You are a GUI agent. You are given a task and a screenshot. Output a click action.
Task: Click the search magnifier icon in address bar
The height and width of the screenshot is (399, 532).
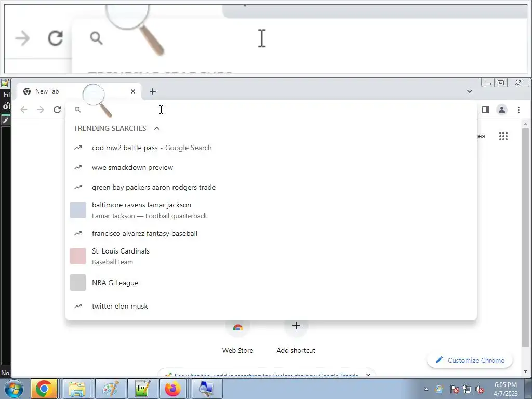pyautogui.click(x=78, y=110)
